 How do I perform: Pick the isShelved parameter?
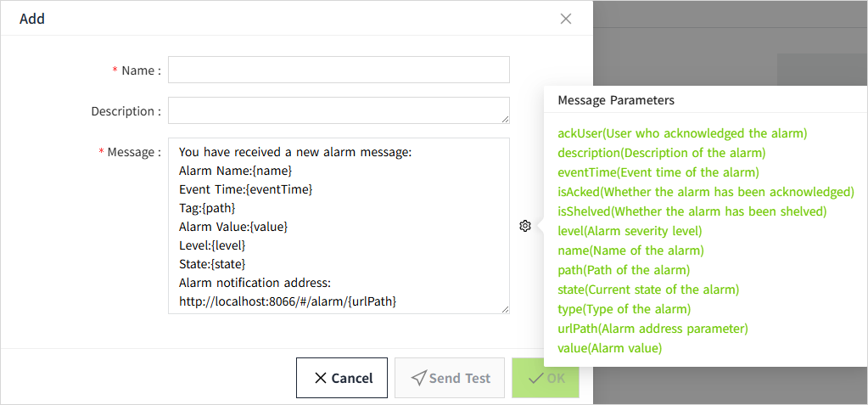coord(692,211)
